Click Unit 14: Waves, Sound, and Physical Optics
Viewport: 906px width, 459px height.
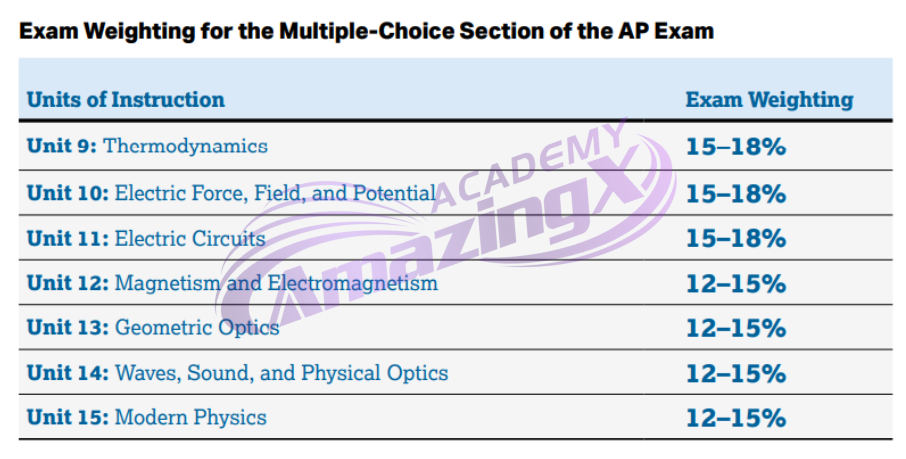(x=237, y=373)
